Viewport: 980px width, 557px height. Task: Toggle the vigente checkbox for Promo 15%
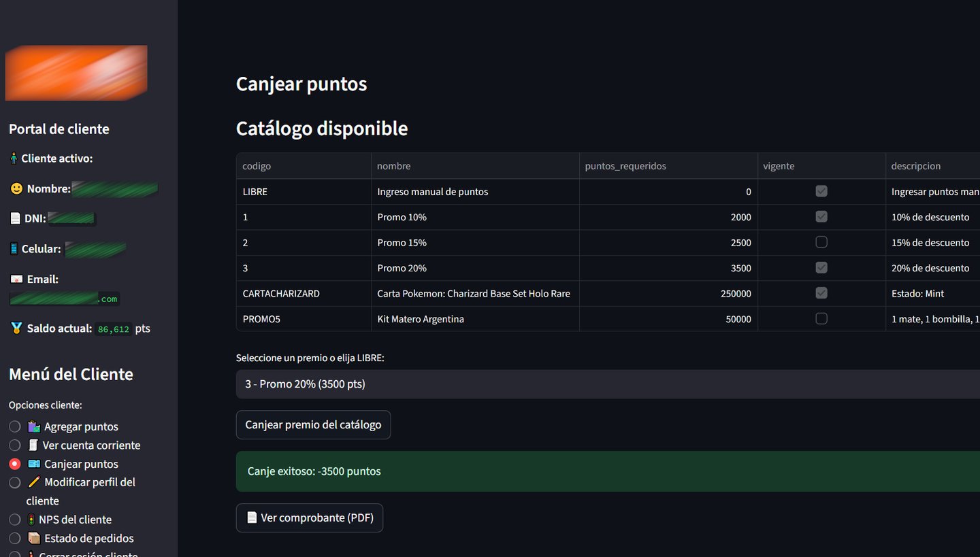coord(821,242)
